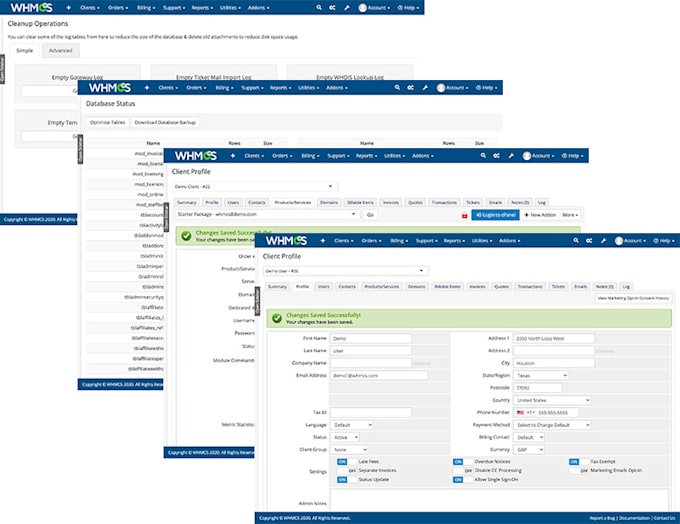
Task: Open search icon in front Demo User window
Action: click(575, 240)
